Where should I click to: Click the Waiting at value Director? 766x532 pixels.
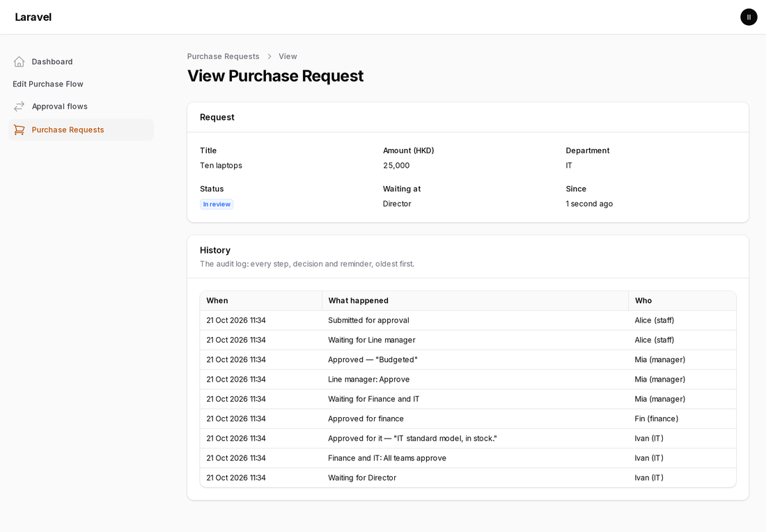click(x=397, y=204)
